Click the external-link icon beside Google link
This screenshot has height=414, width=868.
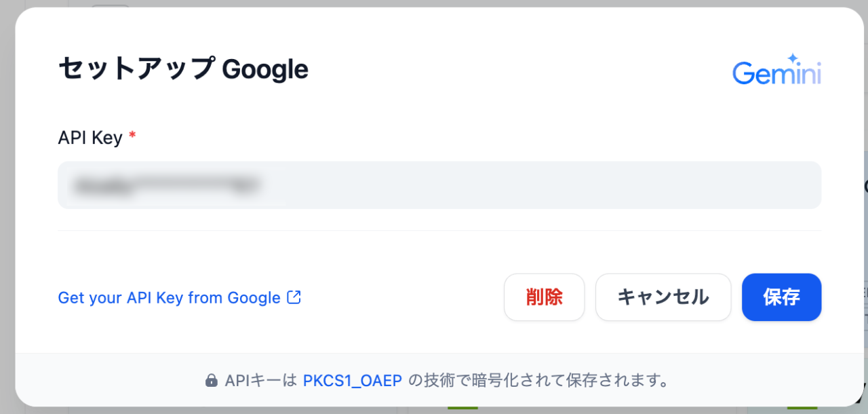[x=294, y=297]
